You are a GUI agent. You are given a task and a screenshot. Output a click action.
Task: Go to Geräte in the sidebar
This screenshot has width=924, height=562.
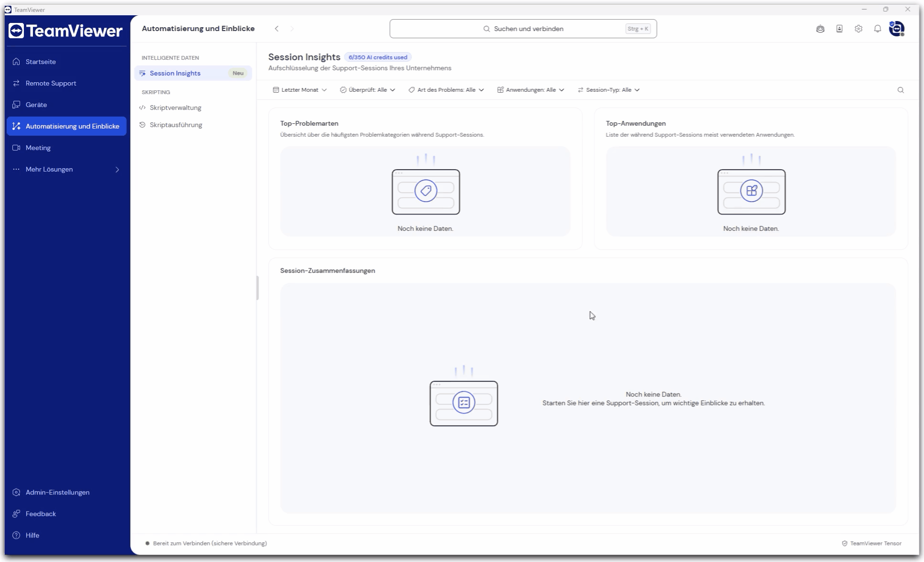pos(66,105)
